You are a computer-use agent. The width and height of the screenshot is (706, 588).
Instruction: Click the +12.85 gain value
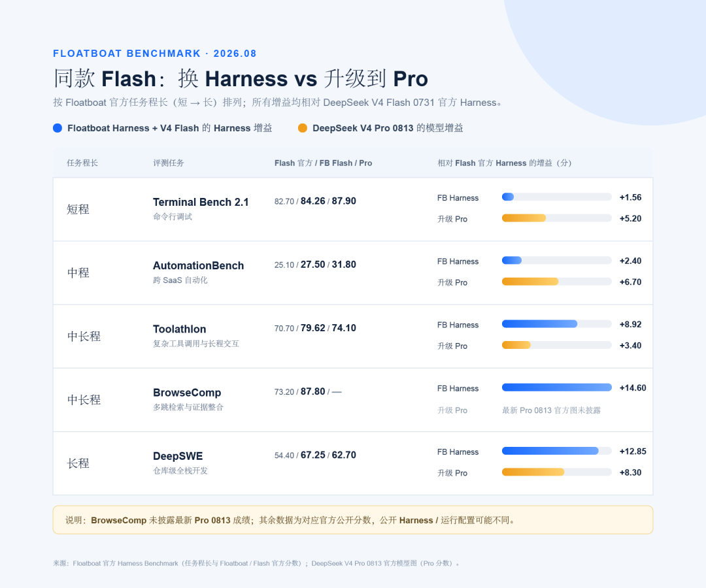point(633,451)
